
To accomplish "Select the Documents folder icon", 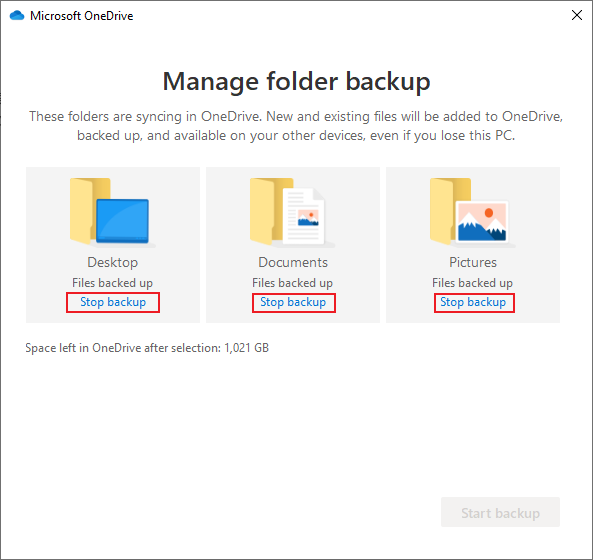I will [292, 213].
